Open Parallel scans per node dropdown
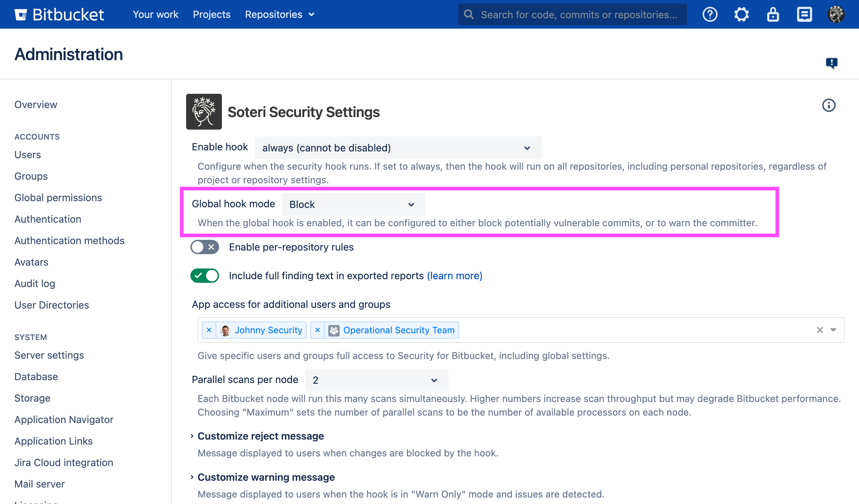Viewport: 859px width, 504px height. (x=377, y=380)
